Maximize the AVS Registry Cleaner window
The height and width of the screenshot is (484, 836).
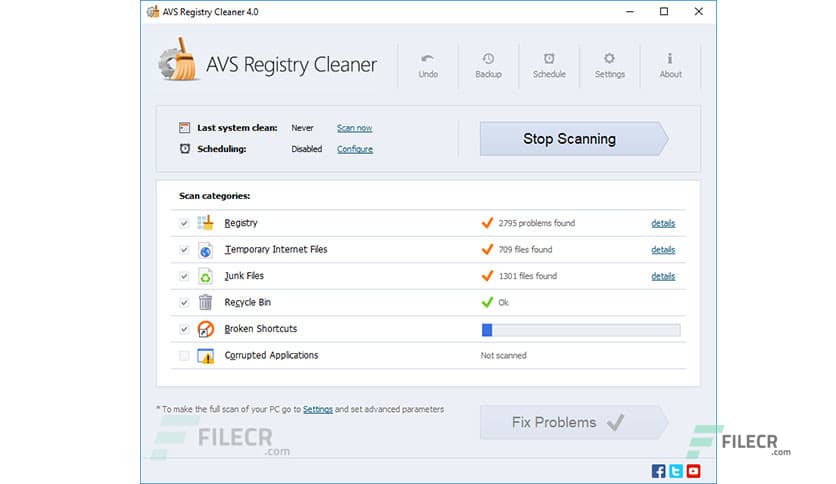click(x=664, y=12)
